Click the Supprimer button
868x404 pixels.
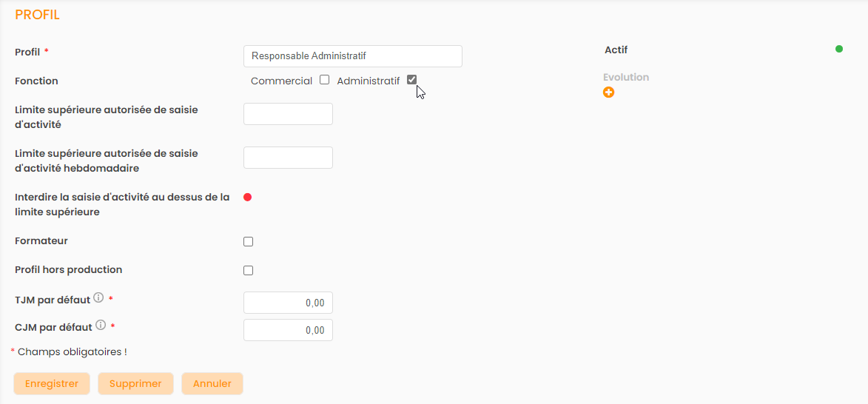(135, 383)
